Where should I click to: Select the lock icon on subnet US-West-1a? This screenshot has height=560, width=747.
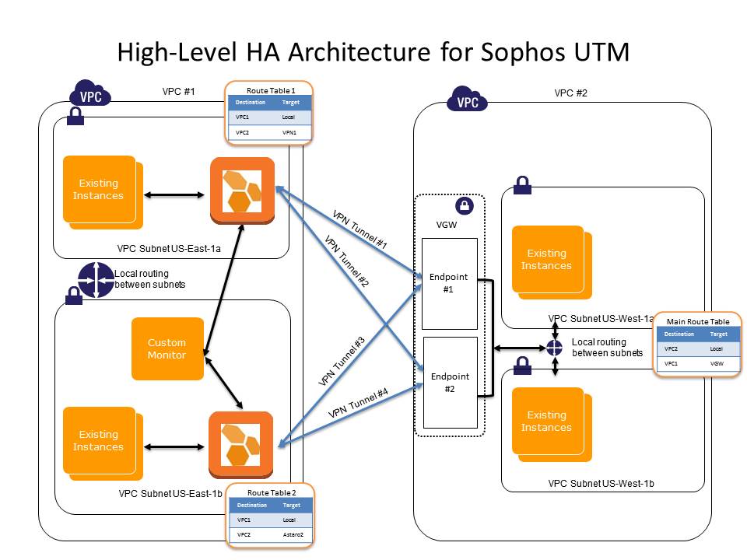(523, 185)
